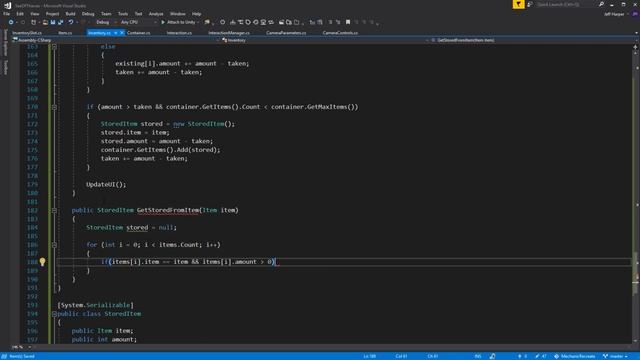640x360 pixels.
Task: Switch to the Item.cs tab
Action: tap(65, 33)
